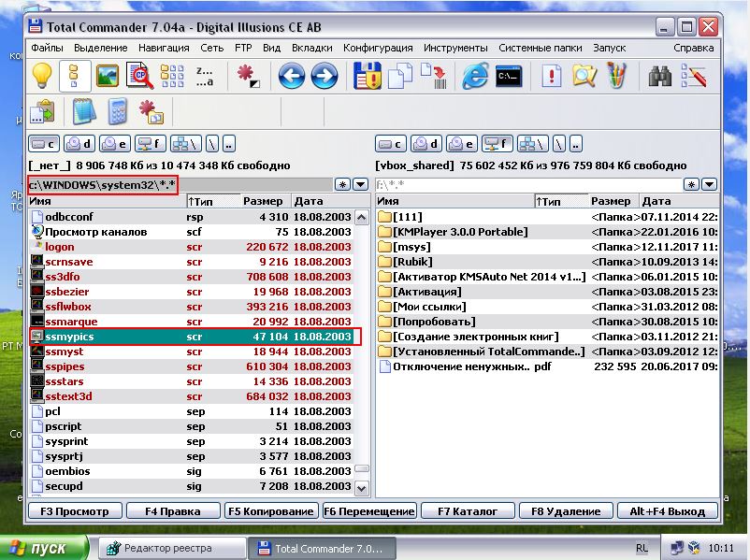750x560 pixels.
Task: Click the F7 Каталог button
Action: 468,511
